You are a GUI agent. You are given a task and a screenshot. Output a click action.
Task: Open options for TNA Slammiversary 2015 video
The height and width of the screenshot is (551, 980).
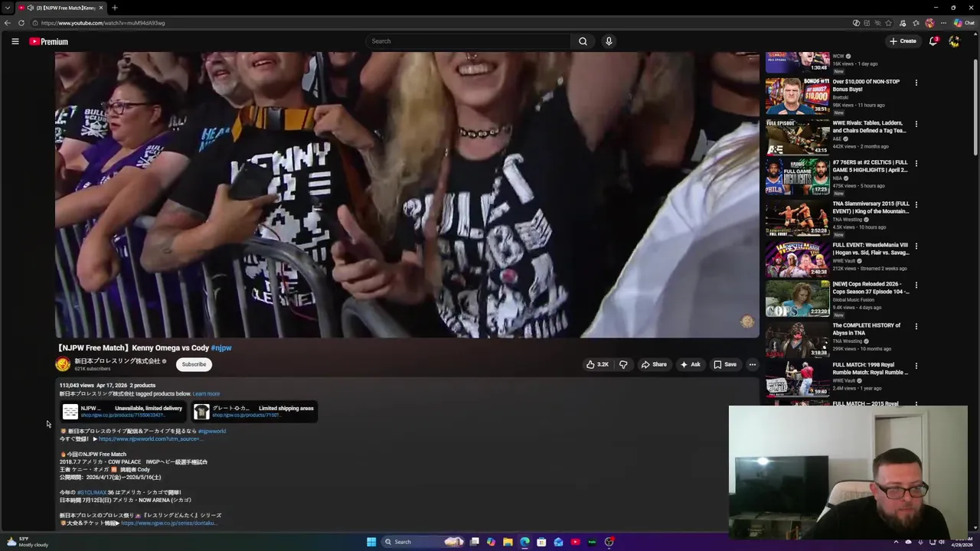pos(916,205)
